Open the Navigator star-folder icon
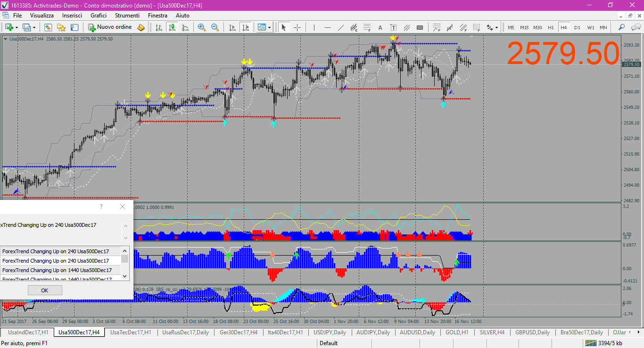 tap(61, 27)
